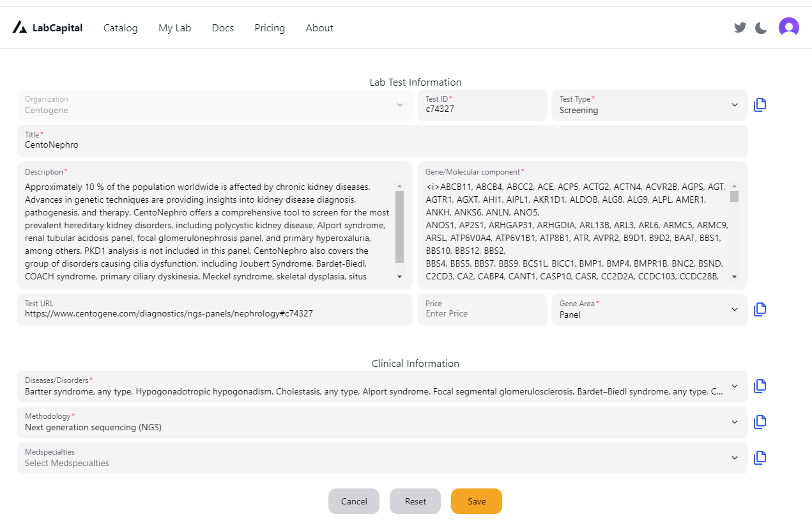This screenshot has height=530, width=812.
Task: Click the orange Save button
Action: click(477, 501)
